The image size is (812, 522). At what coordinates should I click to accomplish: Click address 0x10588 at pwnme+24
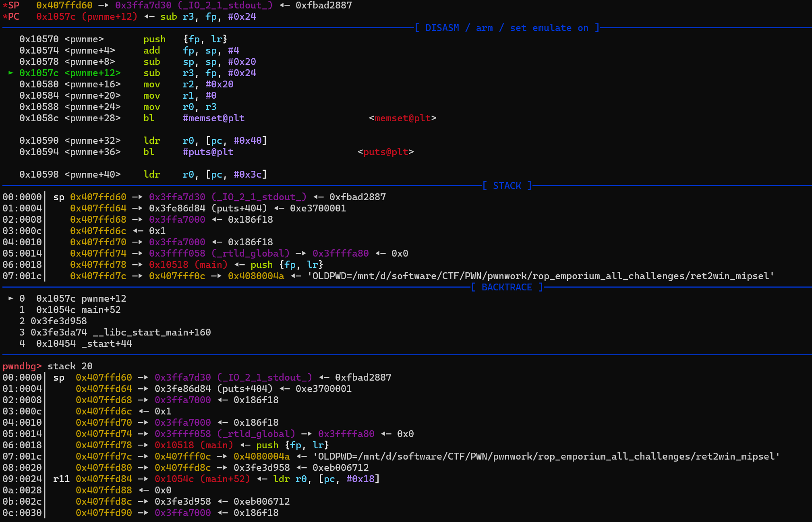[x=39, y=107]
